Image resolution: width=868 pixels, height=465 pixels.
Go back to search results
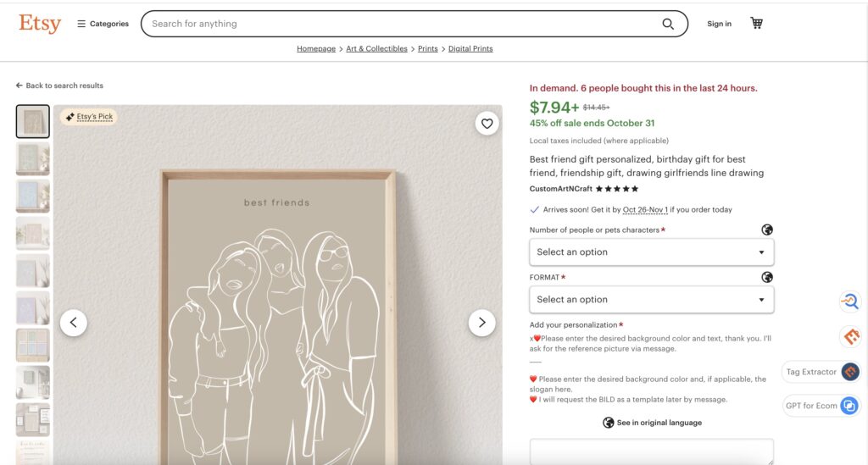pyautogui.click(x=59, y=86)
